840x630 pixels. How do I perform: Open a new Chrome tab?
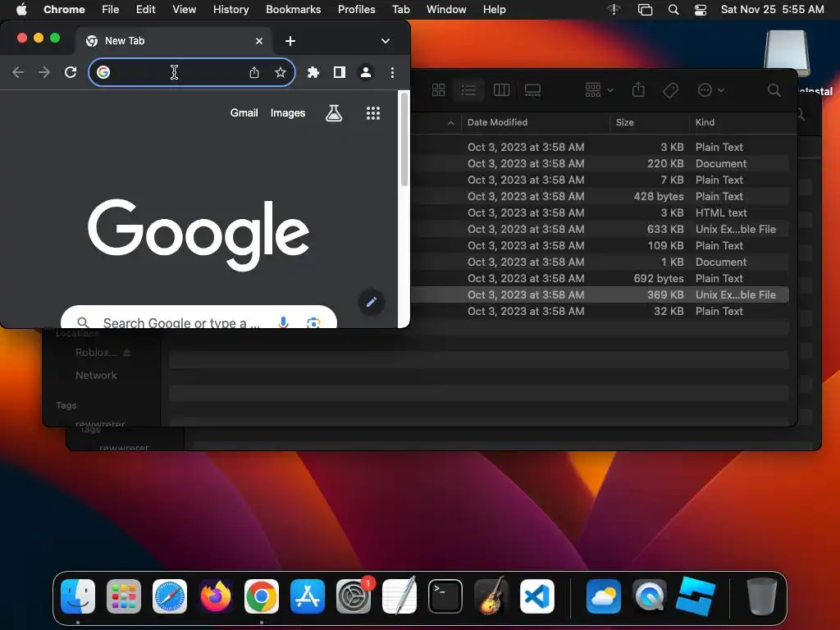pos(290,41)
